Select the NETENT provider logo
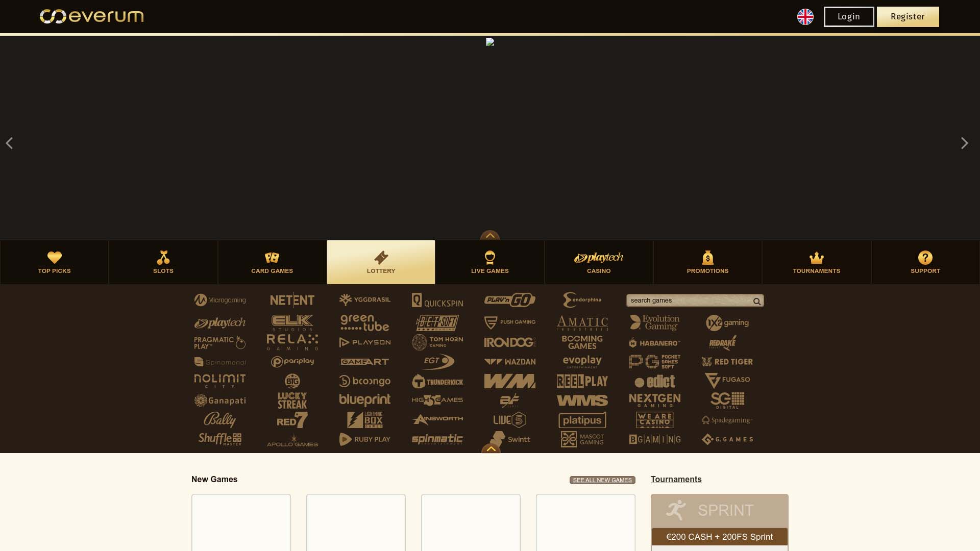This screenshot has height=551, width=980. (292, 300)
